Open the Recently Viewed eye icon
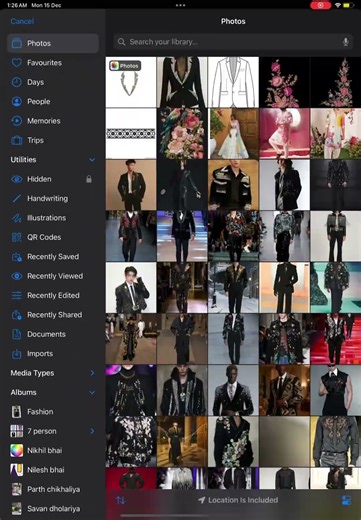The width and height of the screenshot is (361, 520). 17,276
